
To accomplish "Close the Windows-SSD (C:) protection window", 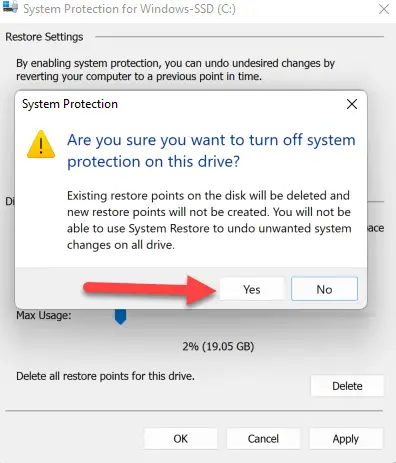I will [384, 9].
